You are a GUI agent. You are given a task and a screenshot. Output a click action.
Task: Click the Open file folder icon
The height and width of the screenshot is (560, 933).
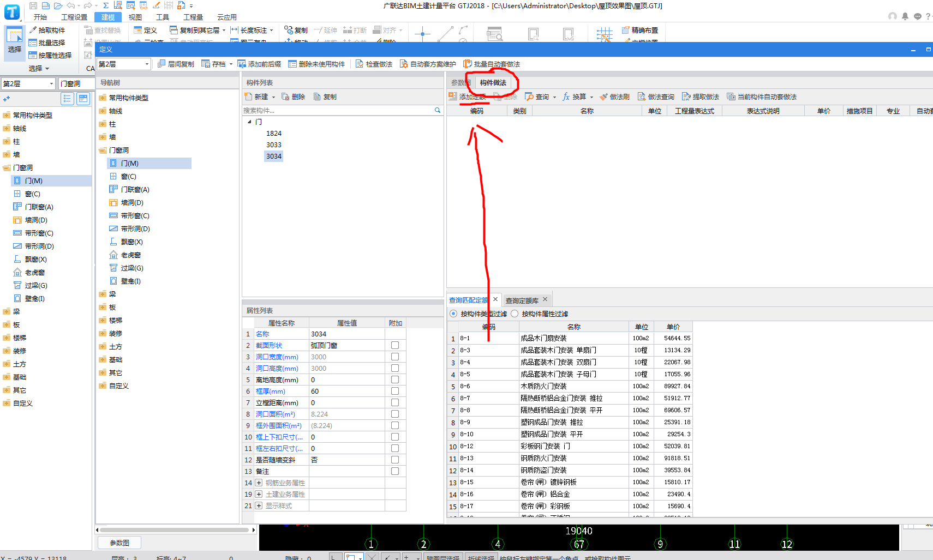(x=58, y=5)
